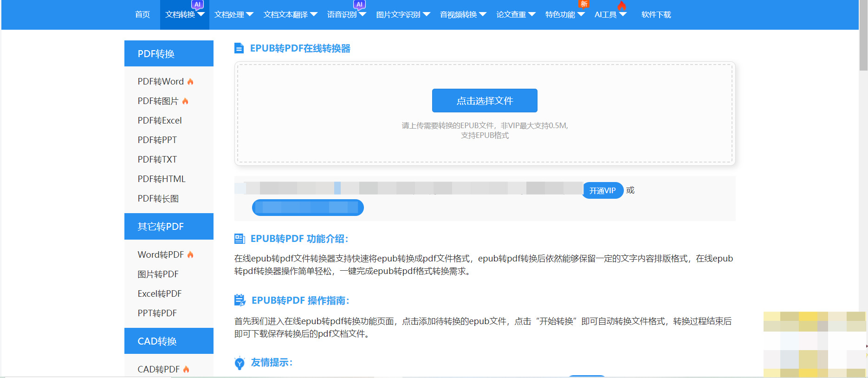
Task: Click the 新 badge above 特色功能
Action: [584, 4]
